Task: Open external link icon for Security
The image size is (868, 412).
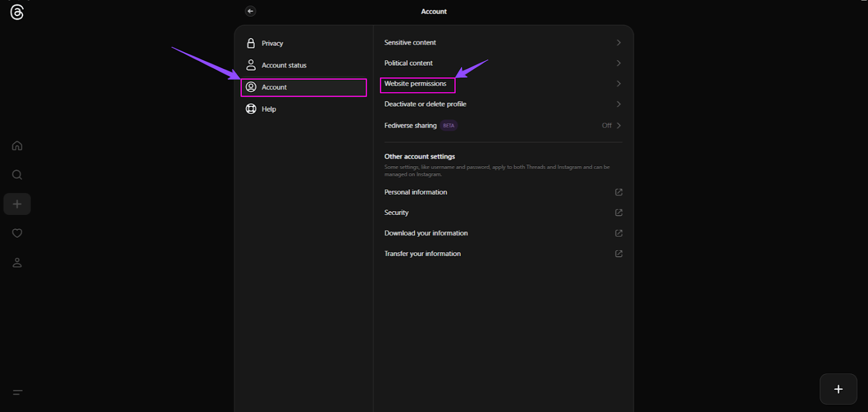Action: click(618, 213)
